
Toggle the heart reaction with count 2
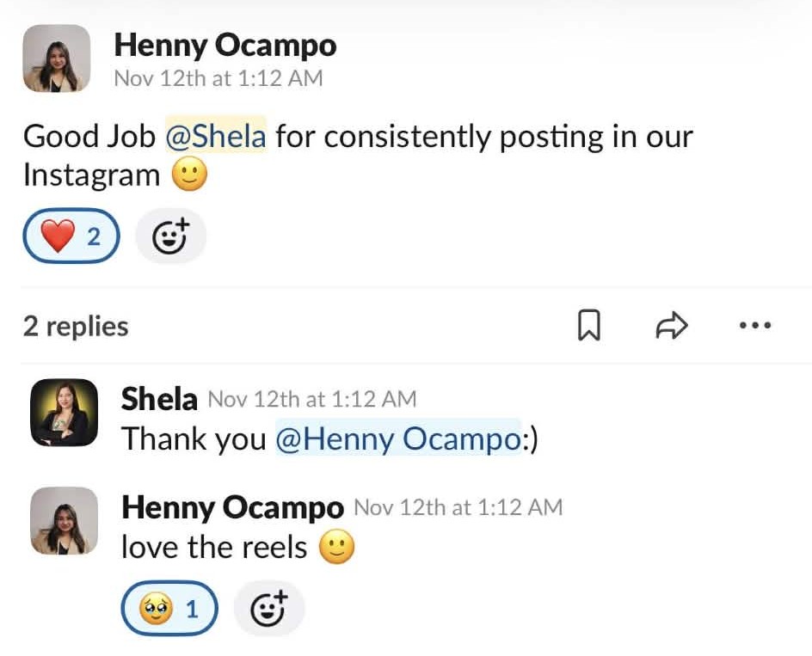tap(71, 236)
